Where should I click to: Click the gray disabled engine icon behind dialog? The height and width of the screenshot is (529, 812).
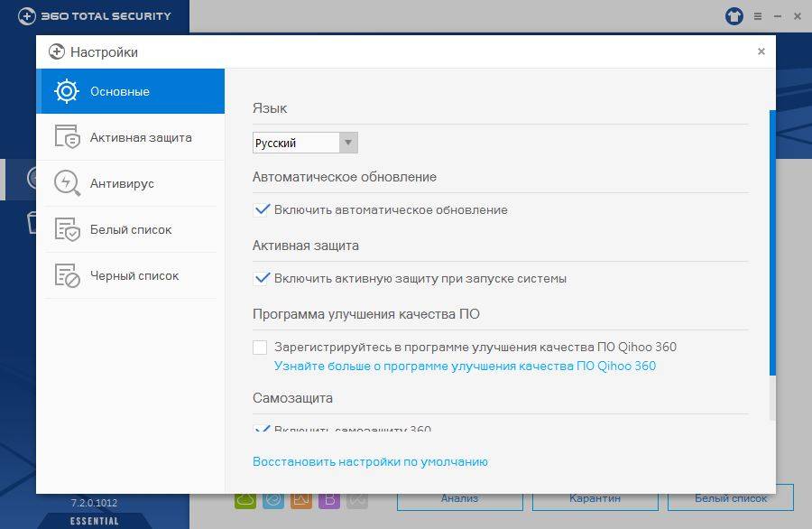357,499
